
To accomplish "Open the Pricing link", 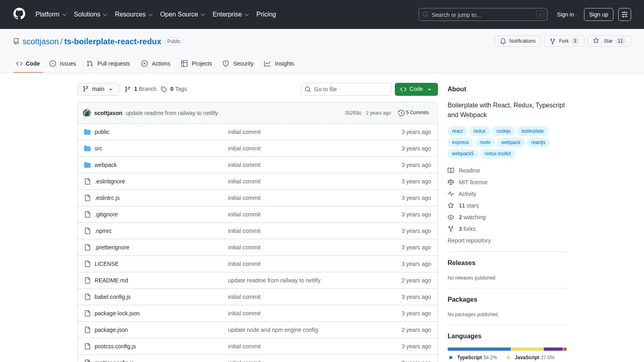I will coord(266,14).
